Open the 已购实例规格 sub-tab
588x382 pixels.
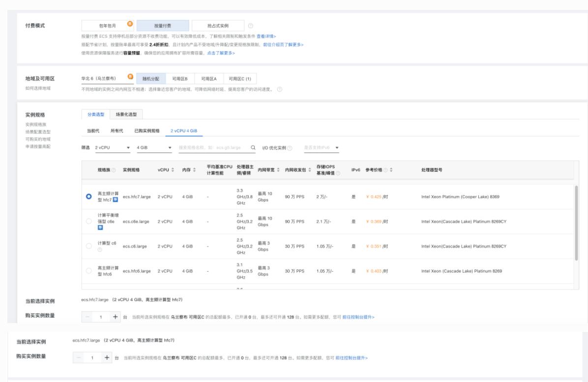147,131
